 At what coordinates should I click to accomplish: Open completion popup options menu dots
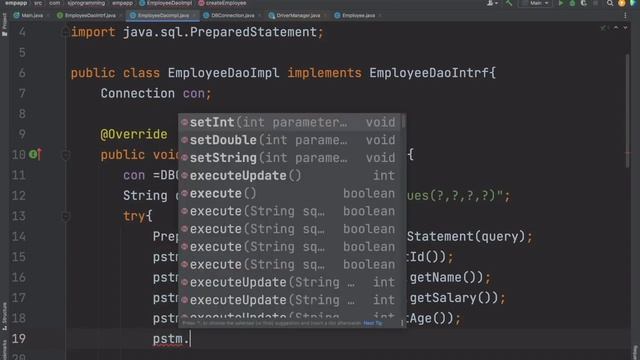click(402, 323)
